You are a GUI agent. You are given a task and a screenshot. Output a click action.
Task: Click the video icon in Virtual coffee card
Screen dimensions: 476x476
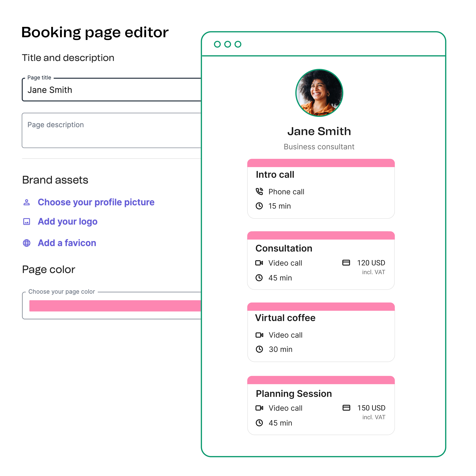259,335
